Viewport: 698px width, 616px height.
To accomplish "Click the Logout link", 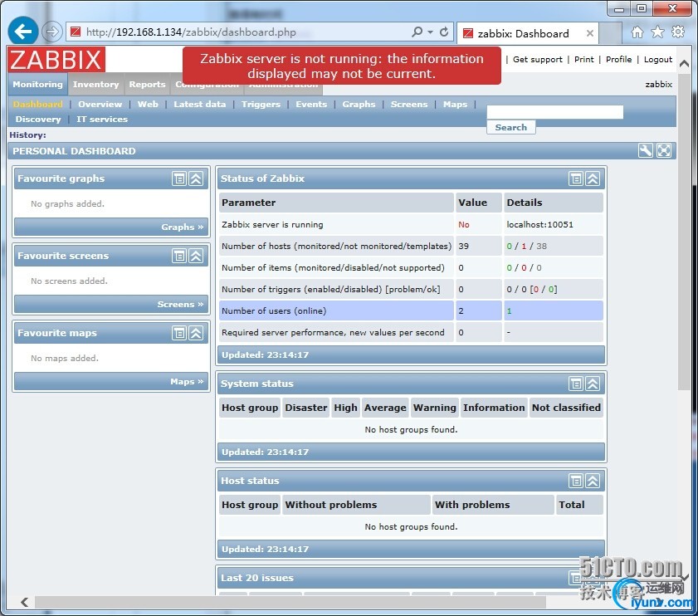I will 658,60.
